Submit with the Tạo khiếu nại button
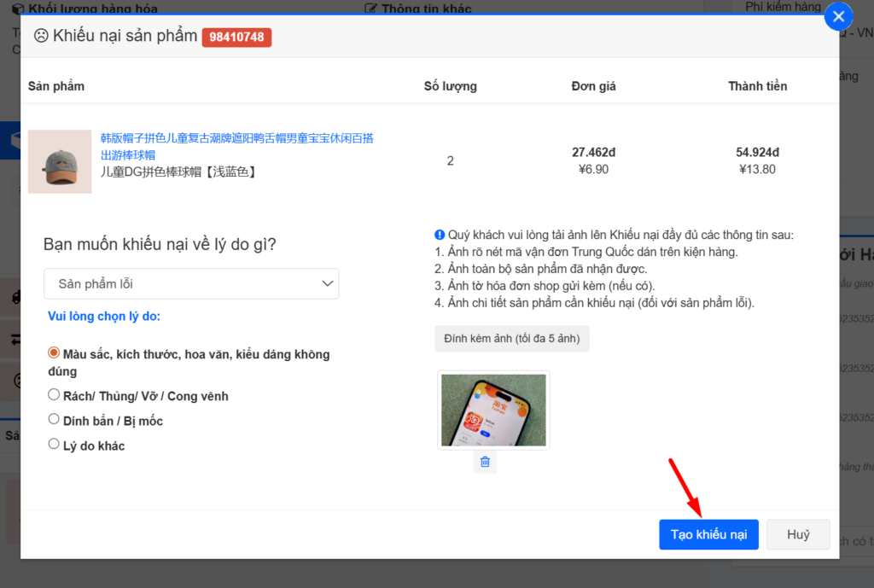Viewport: 874px width, 588px height. pos(708,534)
